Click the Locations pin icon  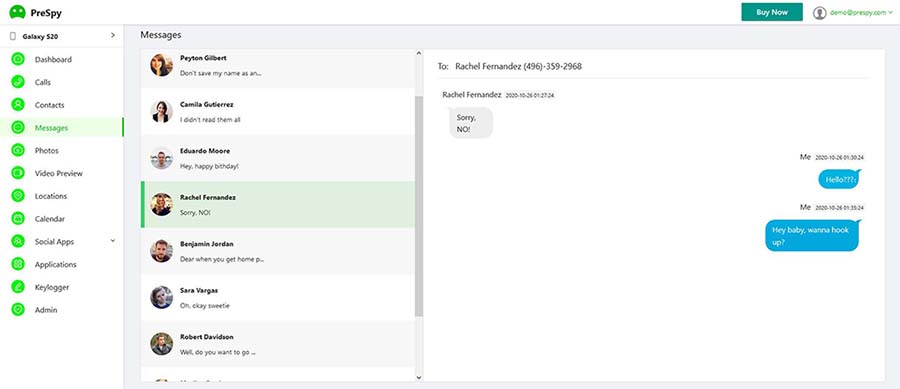point(18,196)
